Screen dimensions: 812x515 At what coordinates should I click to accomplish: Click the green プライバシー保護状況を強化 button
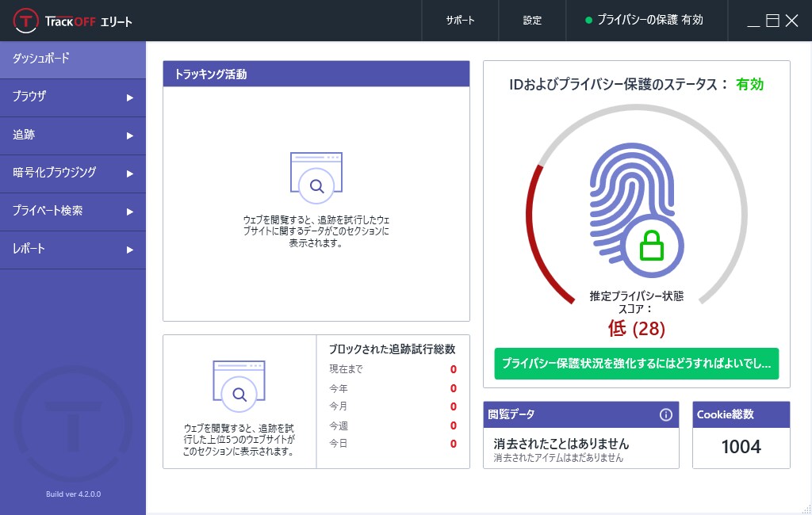pyautogui.click(x=637, y=364)
